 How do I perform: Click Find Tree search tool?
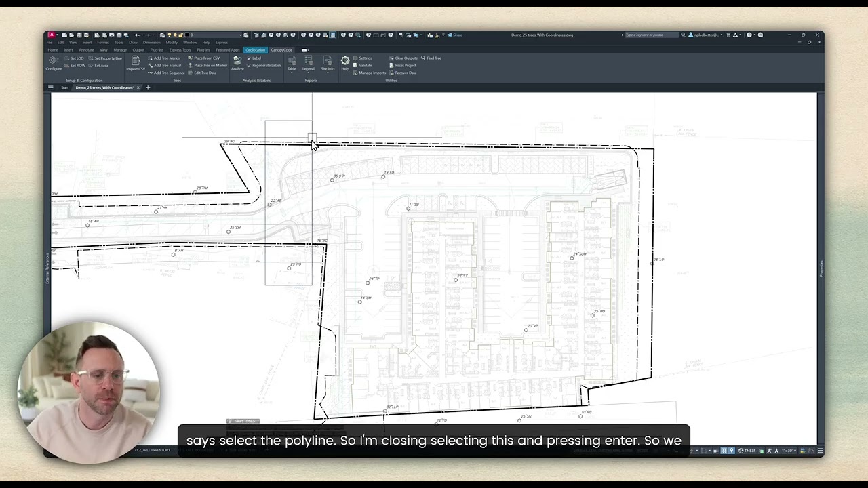coord(431,58)
